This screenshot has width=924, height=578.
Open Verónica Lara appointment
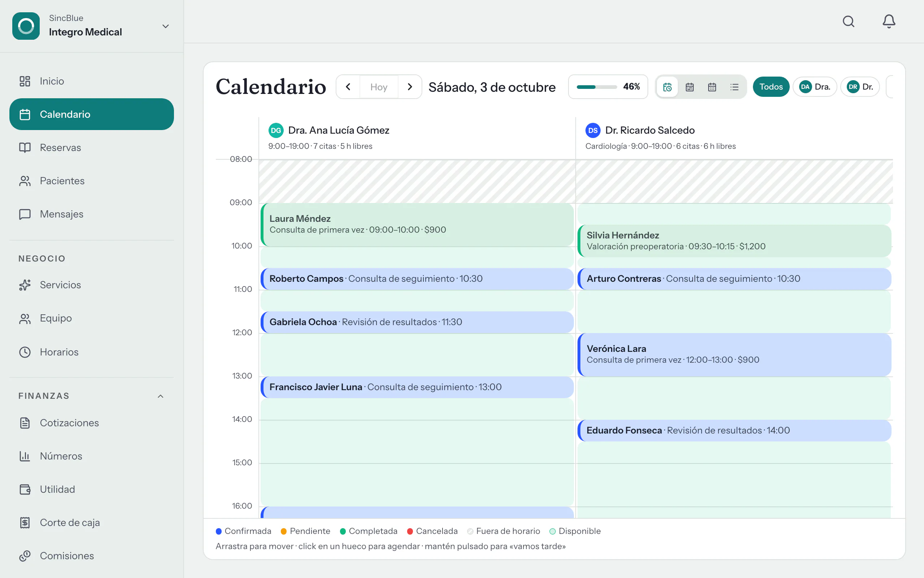734,355
